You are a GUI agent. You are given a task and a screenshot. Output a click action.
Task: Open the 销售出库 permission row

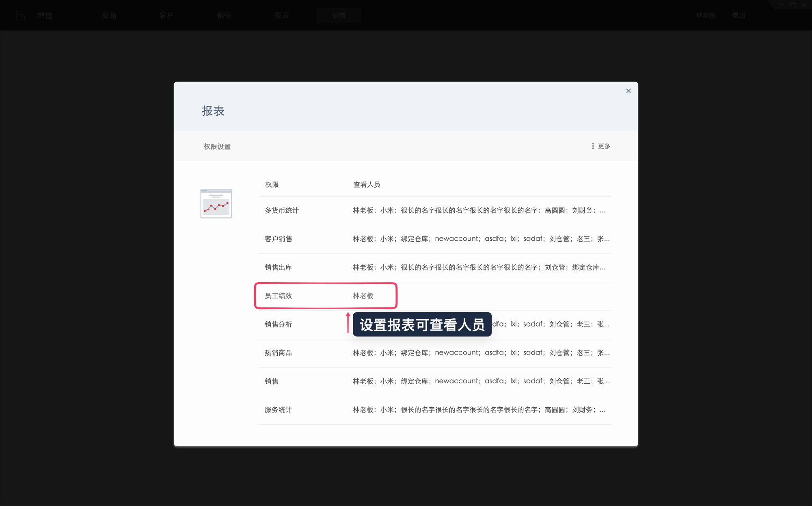pos(435,268)
